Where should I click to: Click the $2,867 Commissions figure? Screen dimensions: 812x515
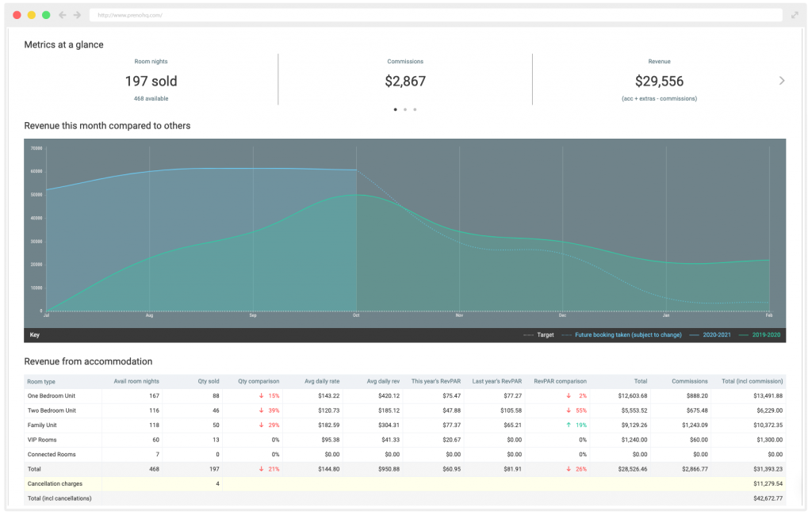(x=404, y=81)
